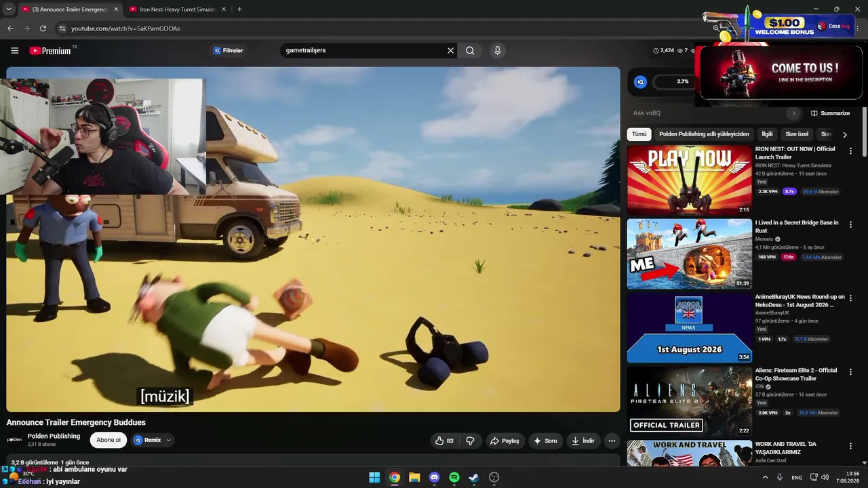The image size is (868, 488).
Task: Switch to the Iron Nest Heavy Turret tab
Action: [176, 9]
